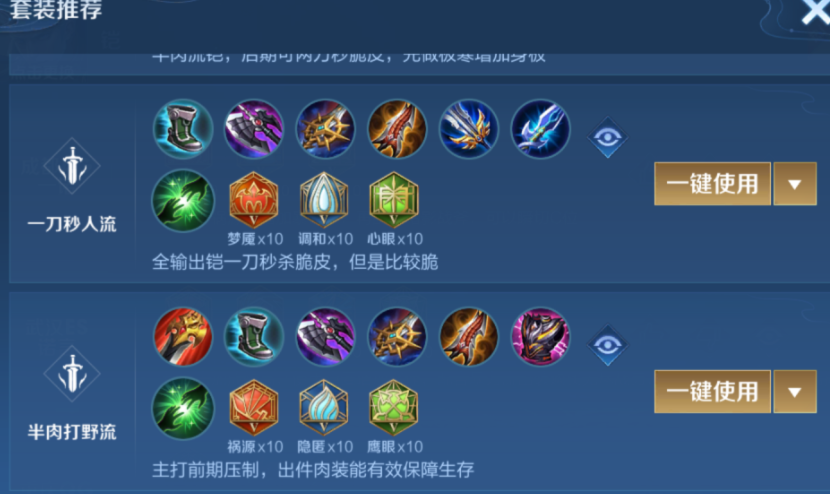Image resolution: width=830 pixels, height=494 pixels.
Task: Select the 祸源 red rune icon
Action: click(x=254, y=408)
